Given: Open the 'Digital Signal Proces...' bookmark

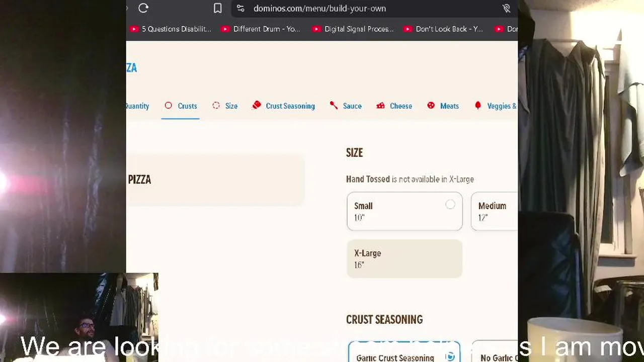Looking at the screenshot, I should point(353,29).
